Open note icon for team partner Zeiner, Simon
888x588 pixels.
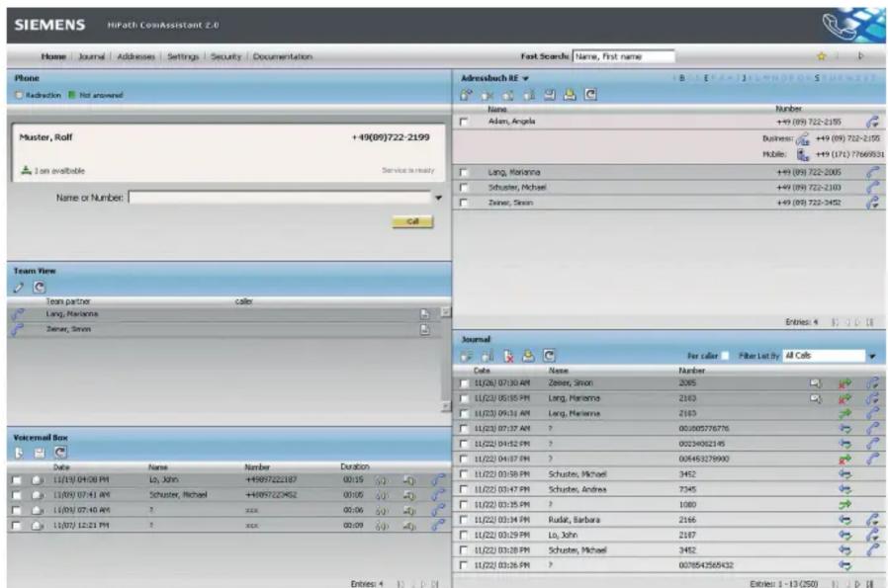tap(425, 330)
